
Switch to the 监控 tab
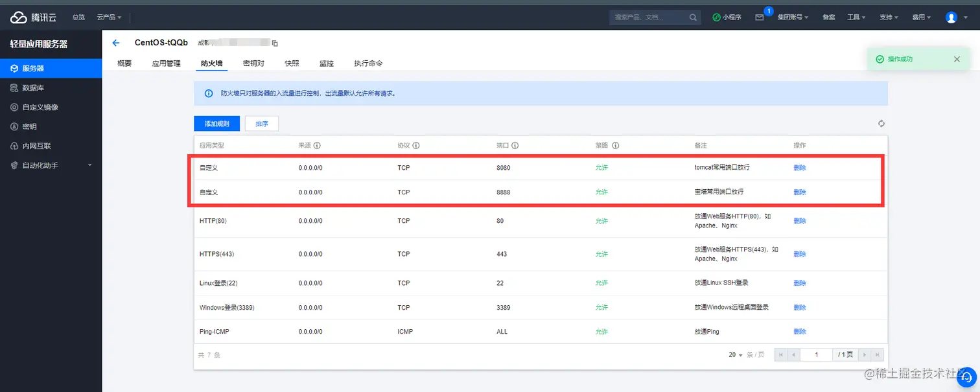click(x=327, y=63)
